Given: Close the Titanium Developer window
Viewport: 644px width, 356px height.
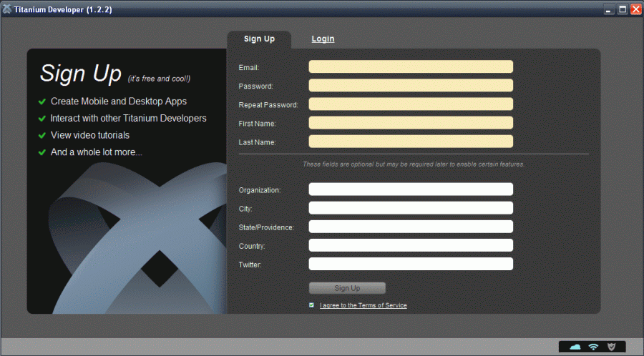Looking at the screenshot, I should (635, 10).
